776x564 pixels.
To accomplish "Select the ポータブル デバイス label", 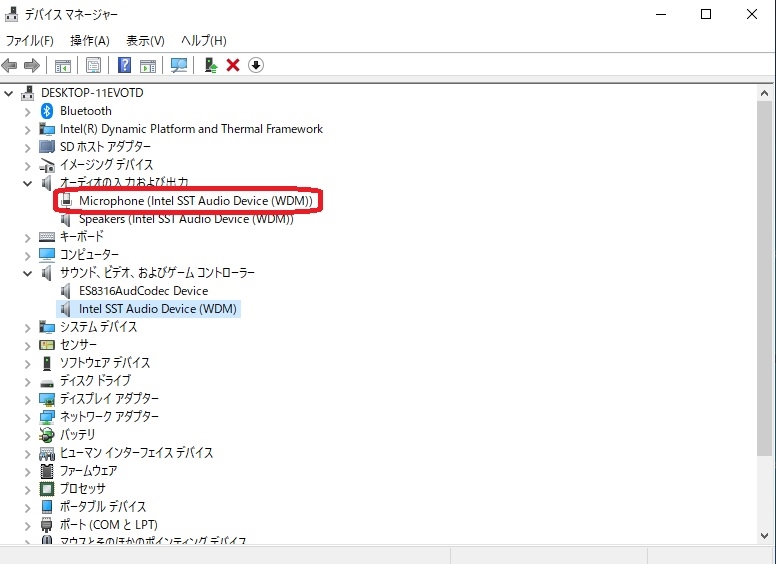I will coord(103,506).
